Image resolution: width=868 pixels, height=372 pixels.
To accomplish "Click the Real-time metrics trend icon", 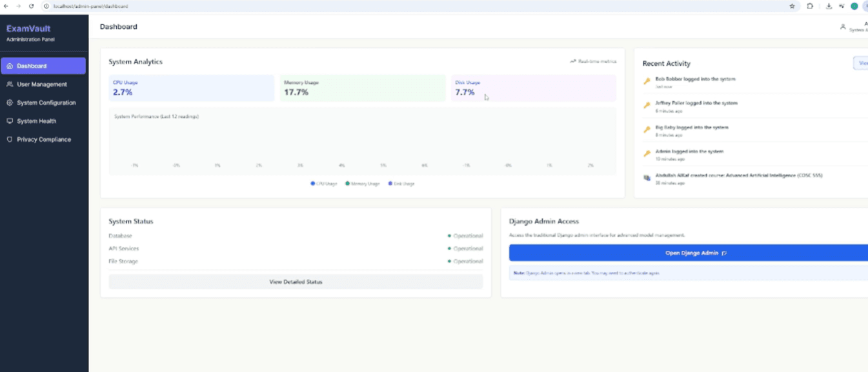I will point(572,61).
